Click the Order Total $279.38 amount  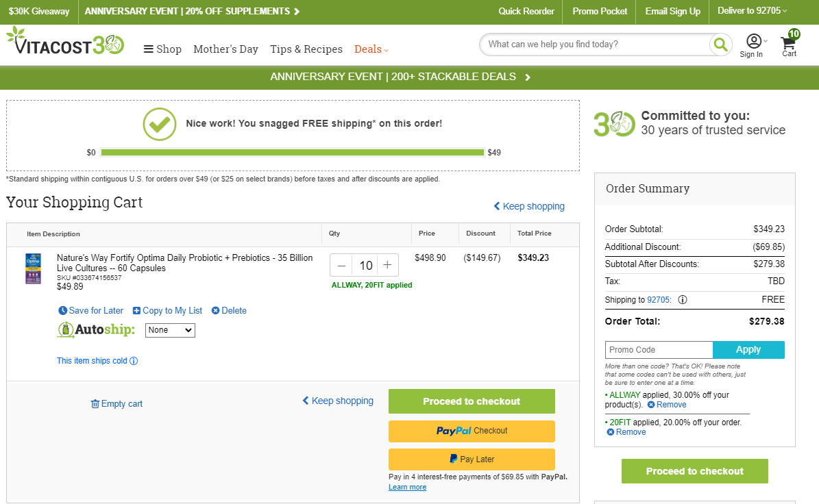(x=766, y=321)
